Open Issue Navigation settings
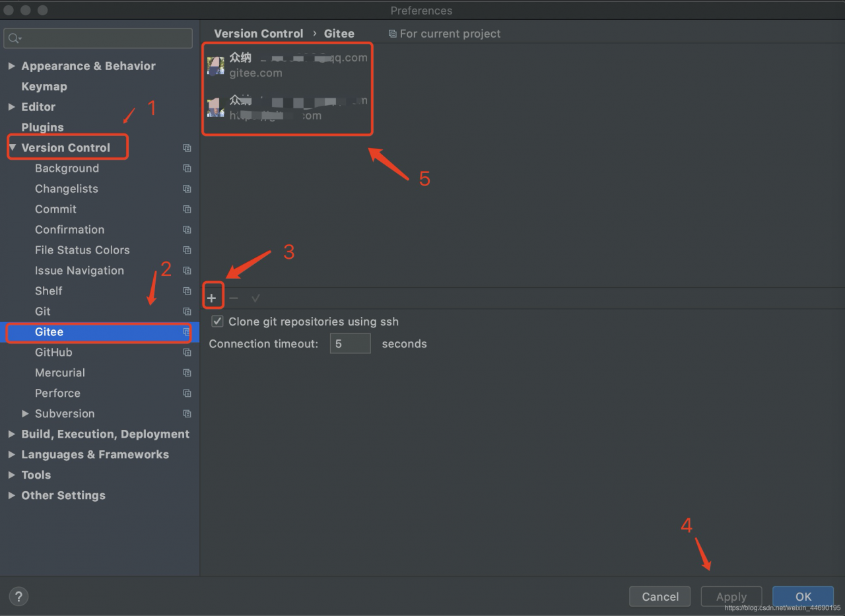The width and height of the screenshot is (845, 616). point(79,271)
